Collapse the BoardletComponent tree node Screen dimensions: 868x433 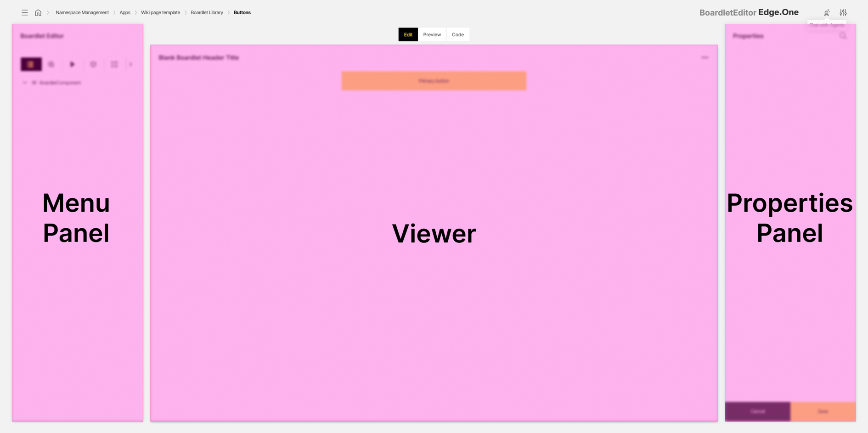(25, 83)
